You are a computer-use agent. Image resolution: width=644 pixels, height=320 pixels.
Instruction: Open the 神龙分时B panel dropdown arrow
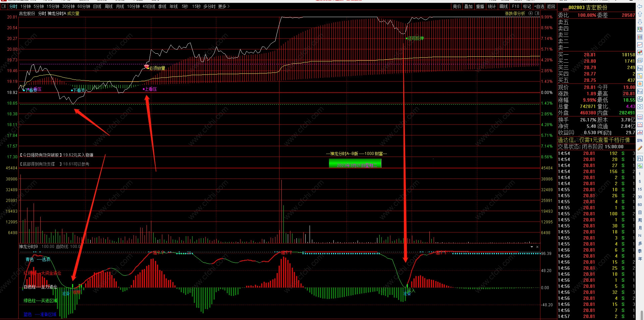tap(532, 247)
